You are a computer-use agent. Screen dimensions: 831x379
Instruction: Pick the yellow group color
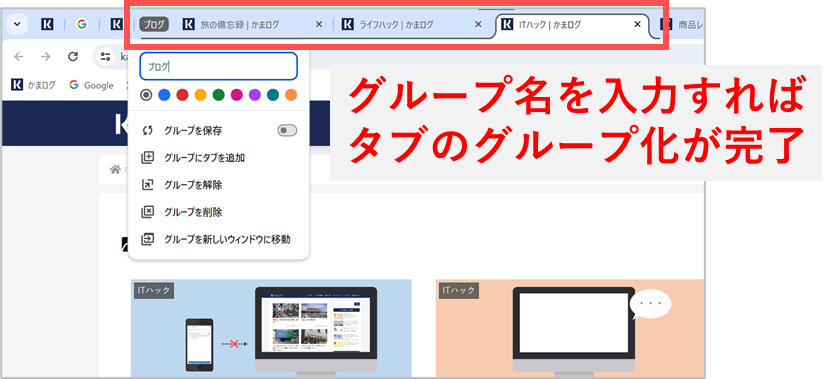pos(200,95)
